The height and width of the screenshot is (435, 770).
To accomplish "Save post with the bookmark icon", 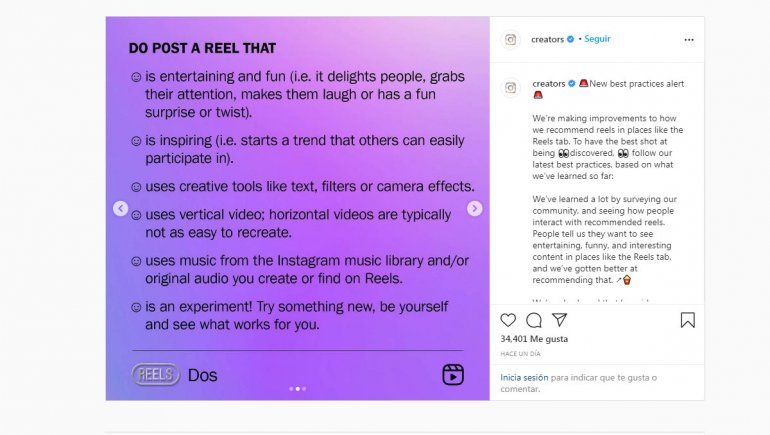I will tap(687, 320).
